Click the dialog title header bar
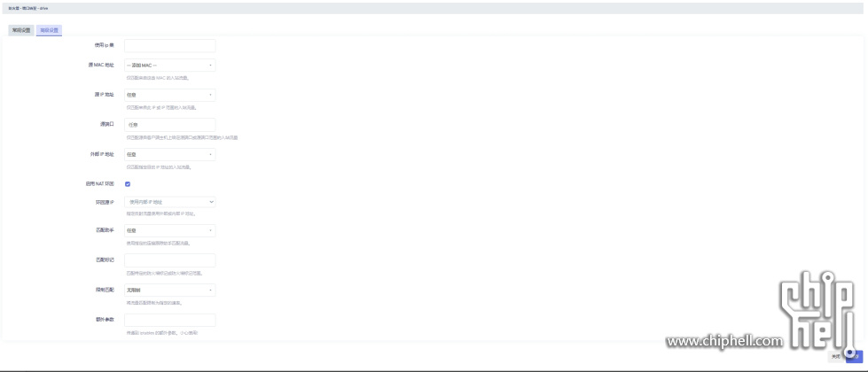 (x=434, y=8)
